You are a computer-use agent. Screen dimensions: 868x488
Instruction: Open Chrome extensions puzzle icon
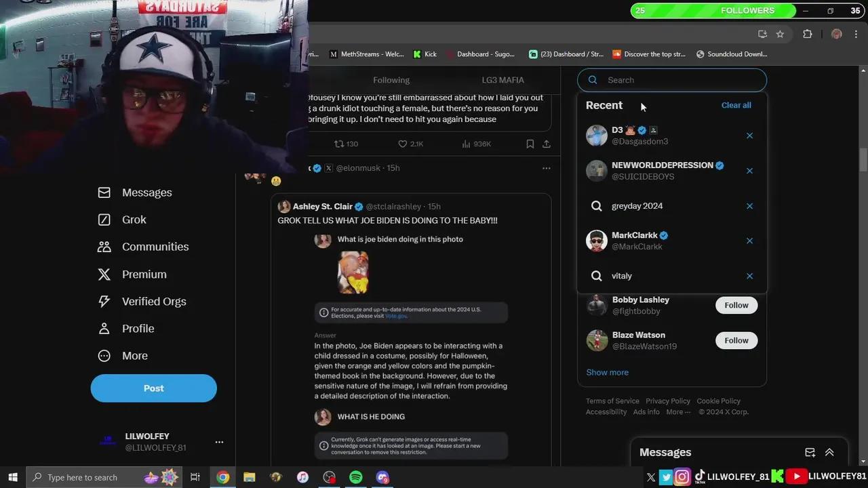807,34
